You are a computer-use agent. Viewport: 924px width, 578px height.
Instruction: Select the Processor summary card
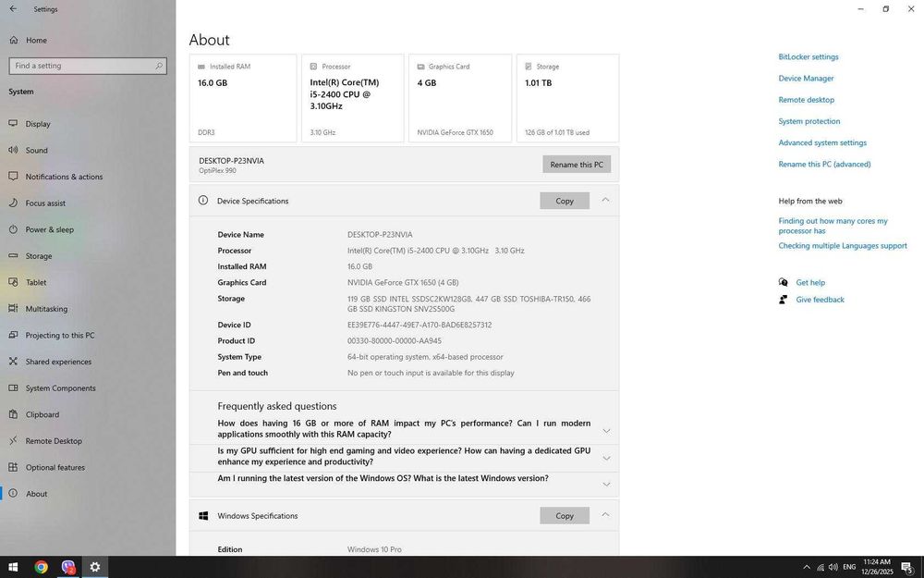click(352, 99)
